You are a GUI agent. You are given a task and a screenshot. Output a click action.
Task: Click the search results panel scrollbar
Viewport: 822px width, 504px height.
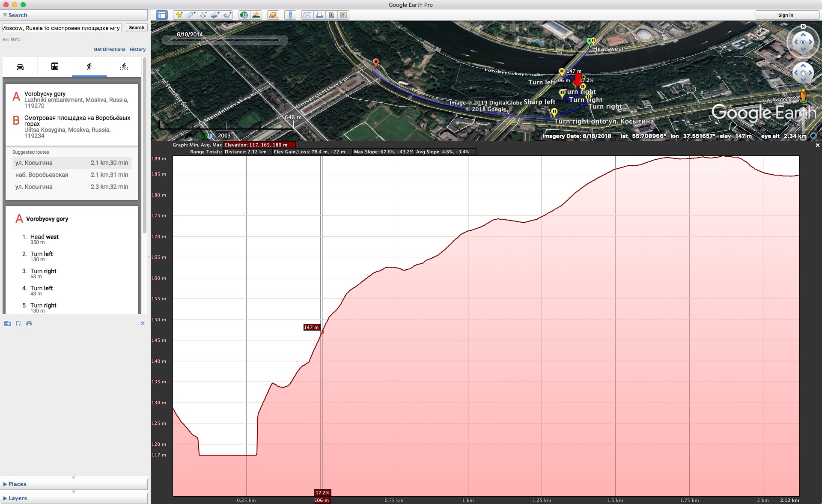pos(145,146)
